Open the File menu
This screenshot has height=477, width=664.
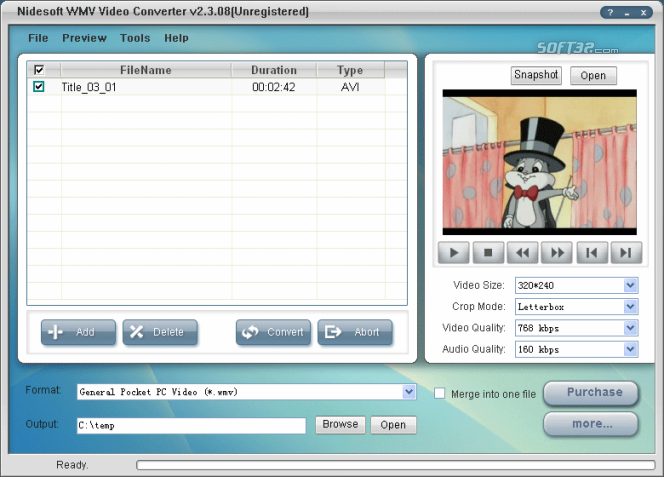38,38
